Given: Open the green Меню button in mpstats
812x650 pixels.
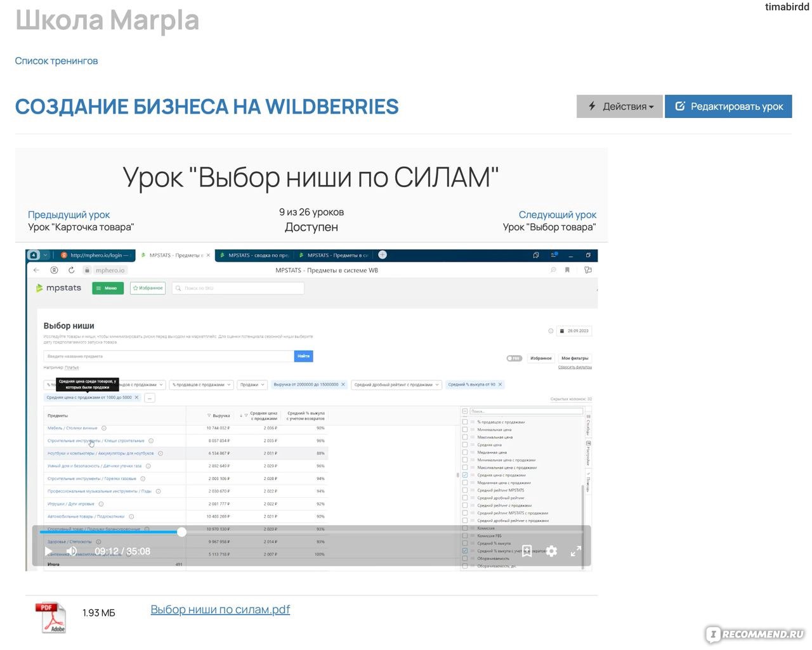Looking at the screenshot, I should point(108,288).
